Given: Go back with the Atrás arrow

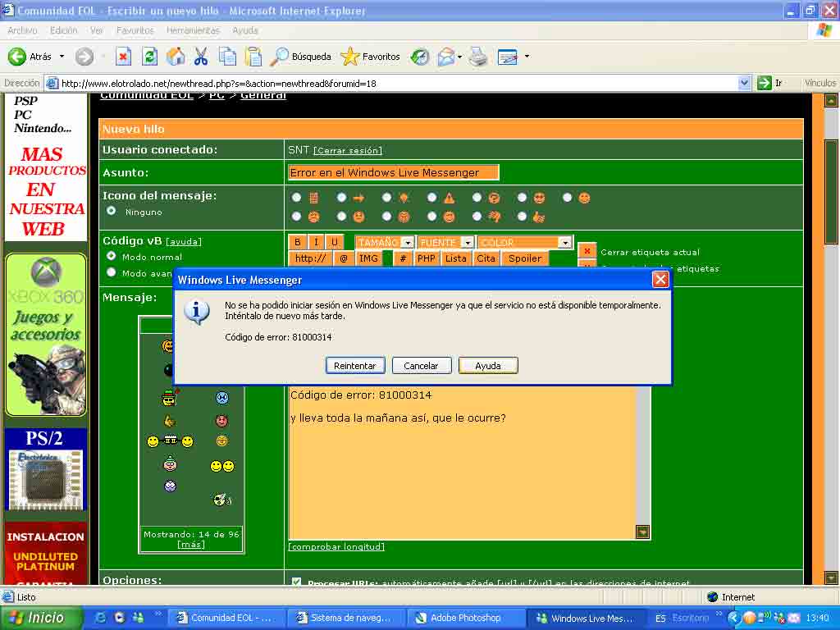Looking at the screenshot, I should click(30, 57).
